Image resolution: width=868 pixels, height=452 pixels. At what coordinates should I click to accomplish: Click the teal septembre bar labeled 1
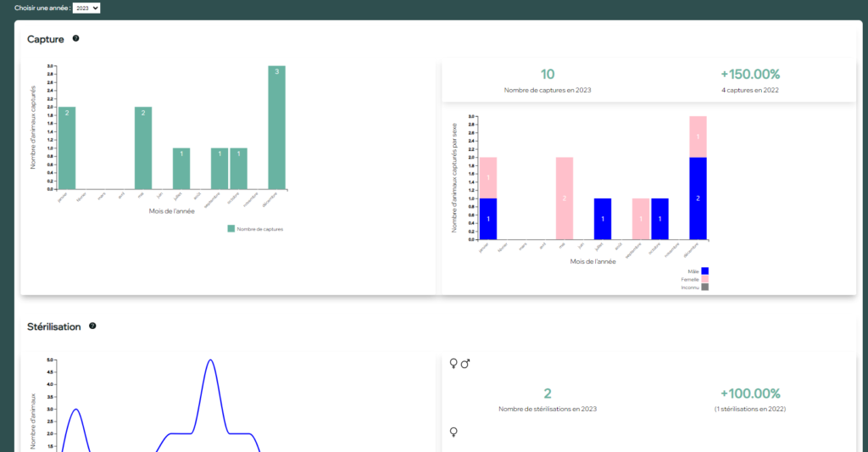220,169
